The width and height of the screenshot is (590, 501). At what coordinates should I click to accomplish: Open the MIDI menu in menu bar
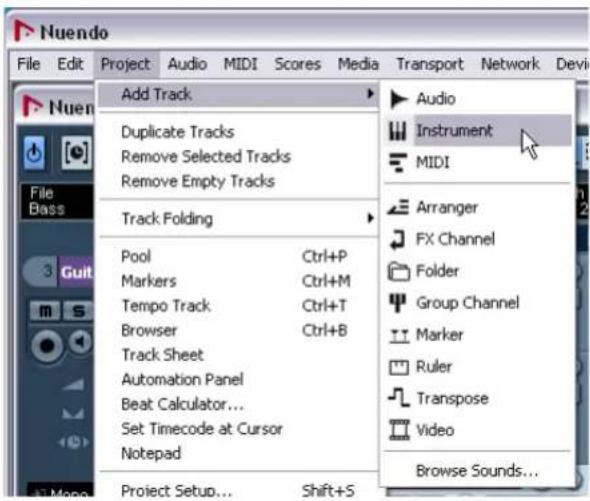(240, 64)
